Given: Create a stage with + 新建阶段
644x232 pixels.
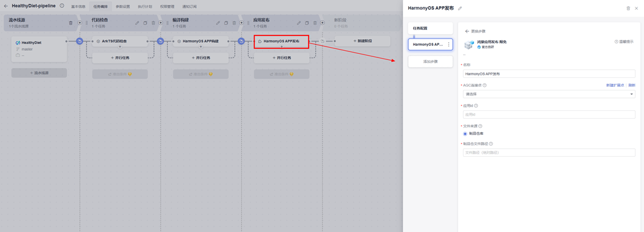Looking at the screenshot, I should tap(362, 42).
